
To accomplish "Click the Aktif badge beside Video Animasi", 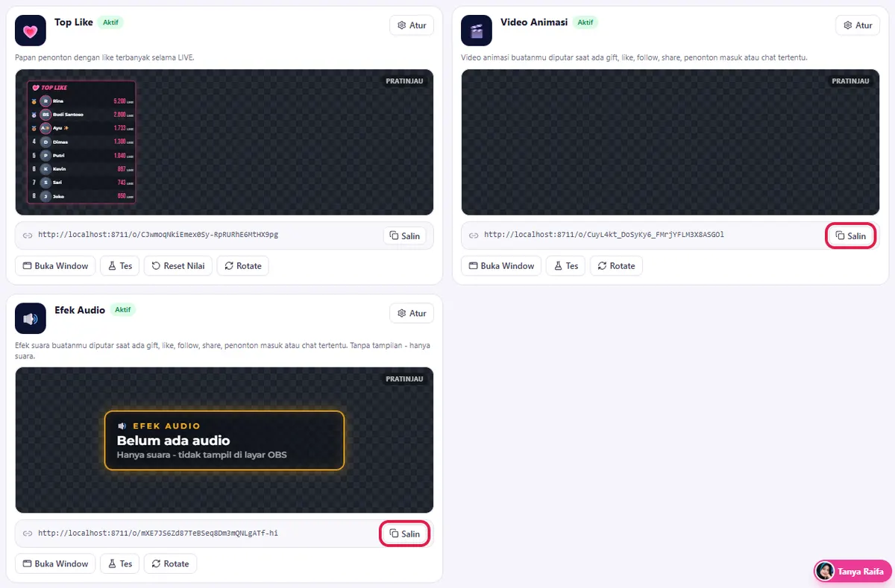I will tap(585, 22).
